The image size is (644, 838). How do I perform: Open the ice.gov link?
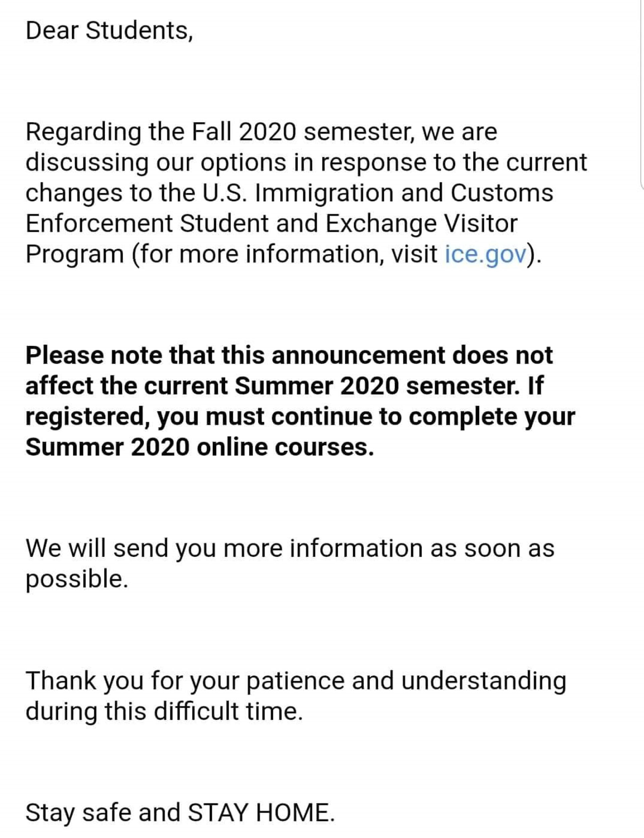coord(486,255)
